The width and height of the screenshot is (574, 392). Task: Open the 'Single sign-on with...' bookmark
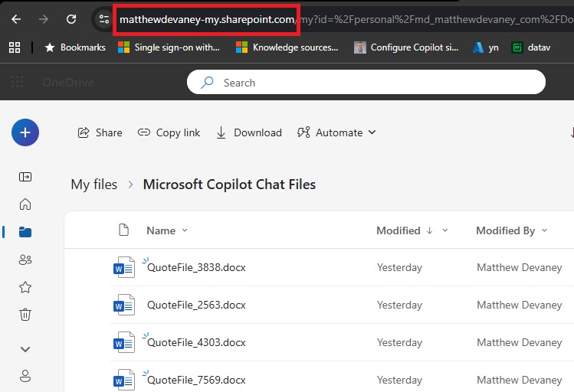tap(169, 47)
